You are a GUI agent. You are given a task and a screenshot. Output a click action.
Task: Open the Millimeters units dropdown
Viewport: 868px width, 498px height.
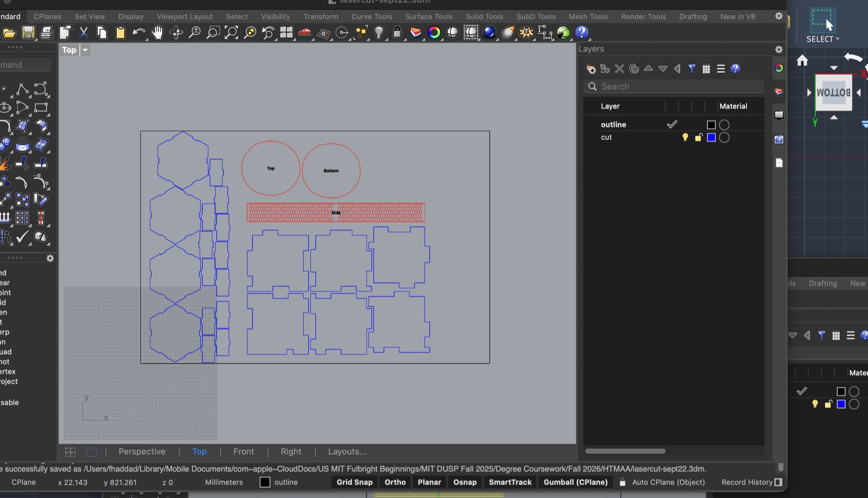pyautogui.click(x=224, y=482)
